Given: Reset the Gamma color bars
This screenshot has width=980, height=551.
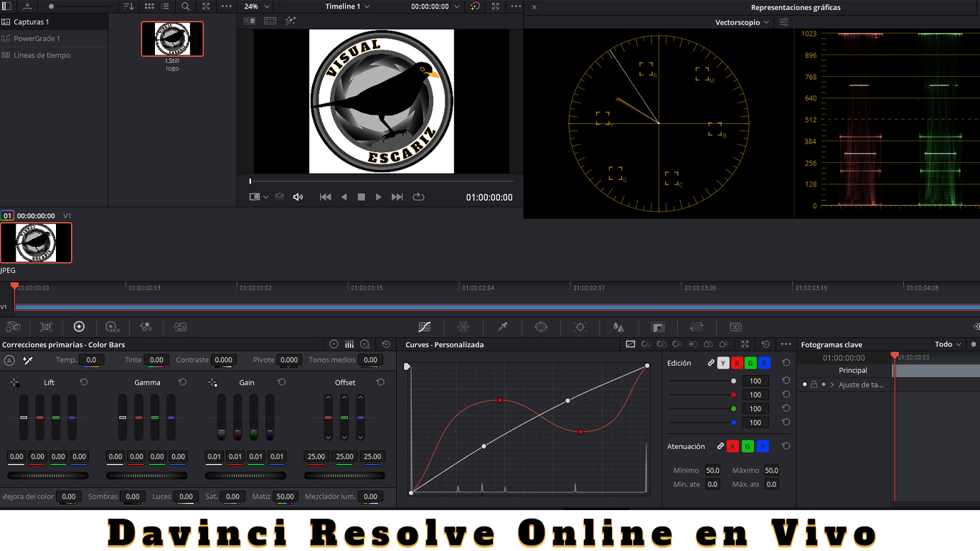Looking at the screenshot, I should tap(182, 382).
